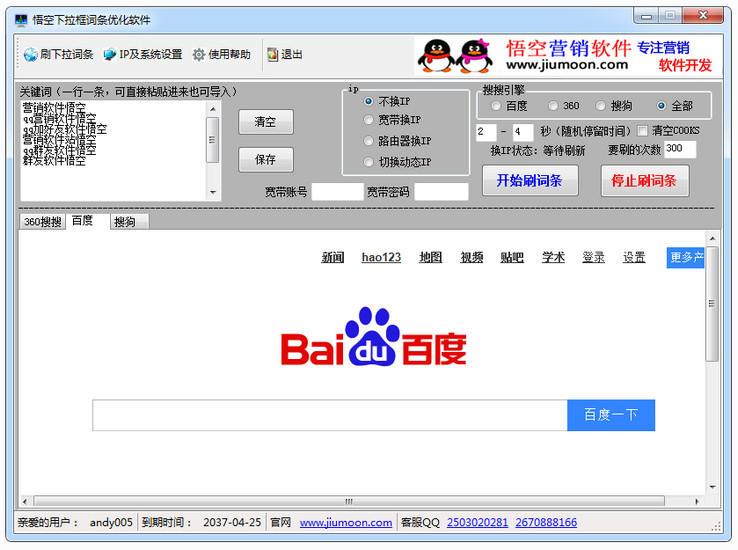Open the www.jiumoon.com status bar link
This screenshot has width=738, height=550.
pos(346,522)
